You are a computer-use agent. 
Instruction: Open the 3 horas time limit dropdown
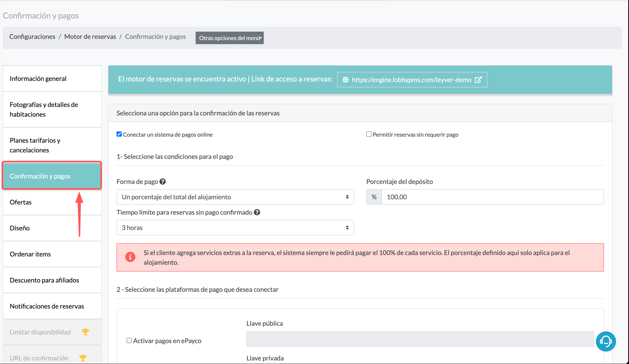click(x=235, y=228)
